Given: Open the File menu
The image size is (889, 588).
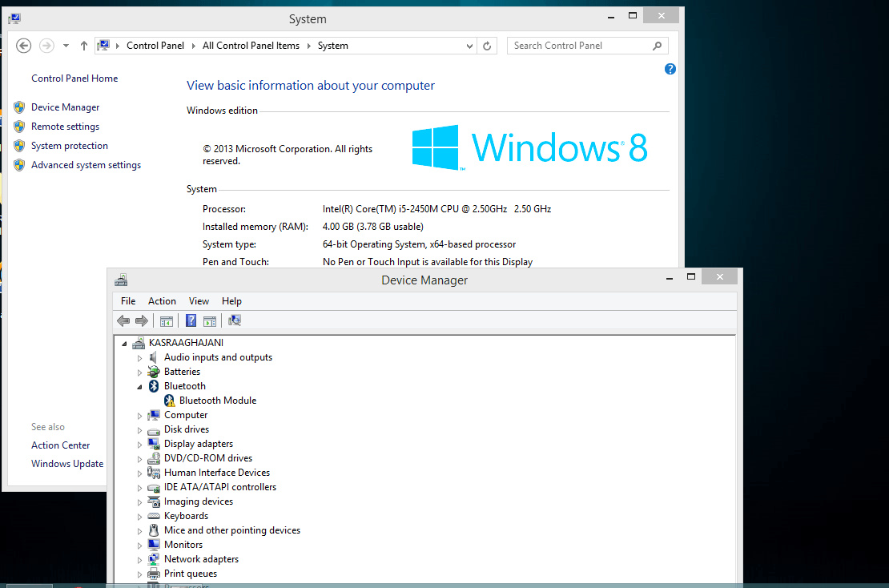Looking at the screenshot, I should [x=128, y=301].
